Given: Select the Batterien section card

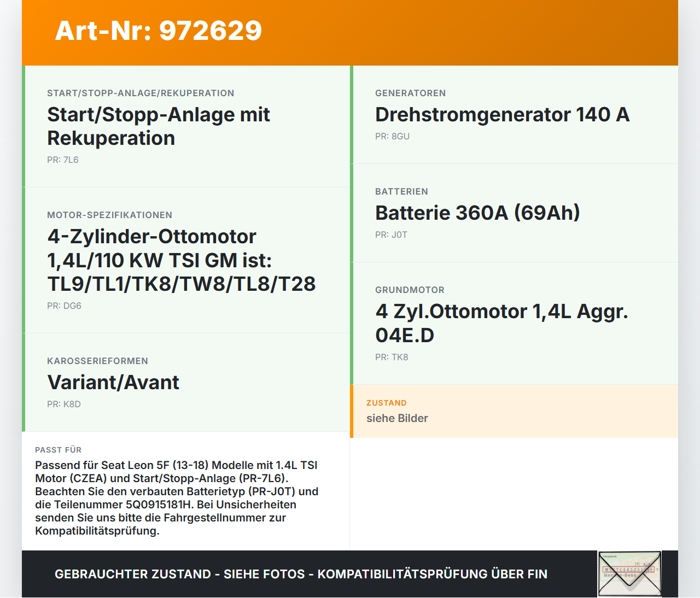Looking at the screenshot, I should tap(515, 213).
